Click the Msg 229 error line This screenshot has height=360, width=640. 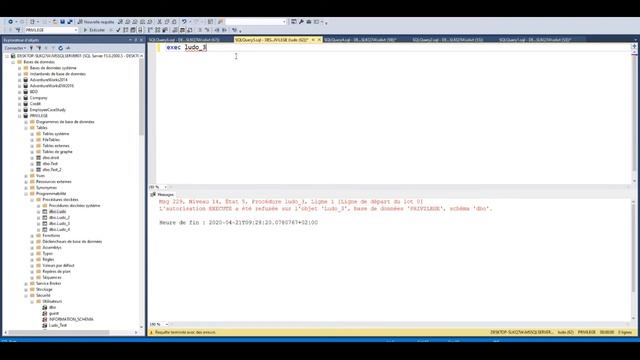pyautogui.click(x=291, y=202)
